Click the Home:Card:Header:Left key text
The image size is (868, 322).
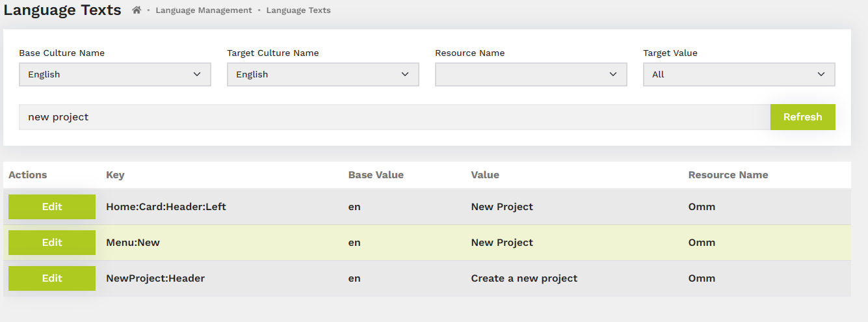point(166,207)
